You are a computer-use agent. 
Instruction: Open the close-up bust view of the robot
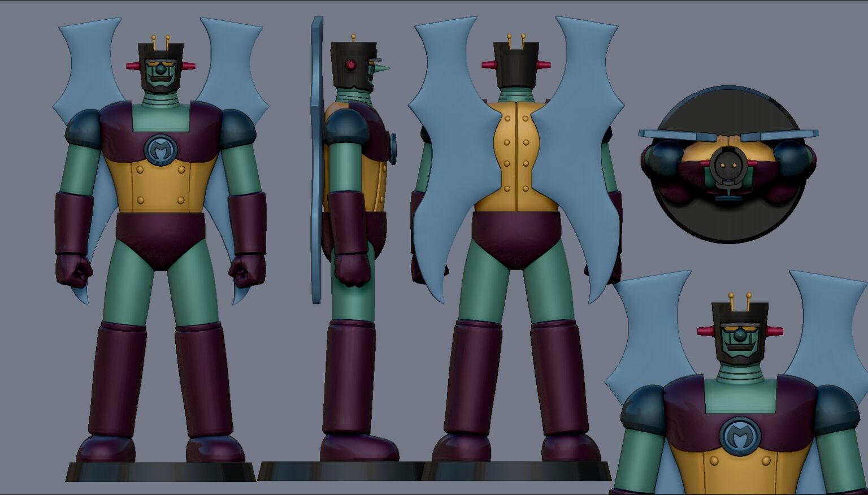(736, 383)
